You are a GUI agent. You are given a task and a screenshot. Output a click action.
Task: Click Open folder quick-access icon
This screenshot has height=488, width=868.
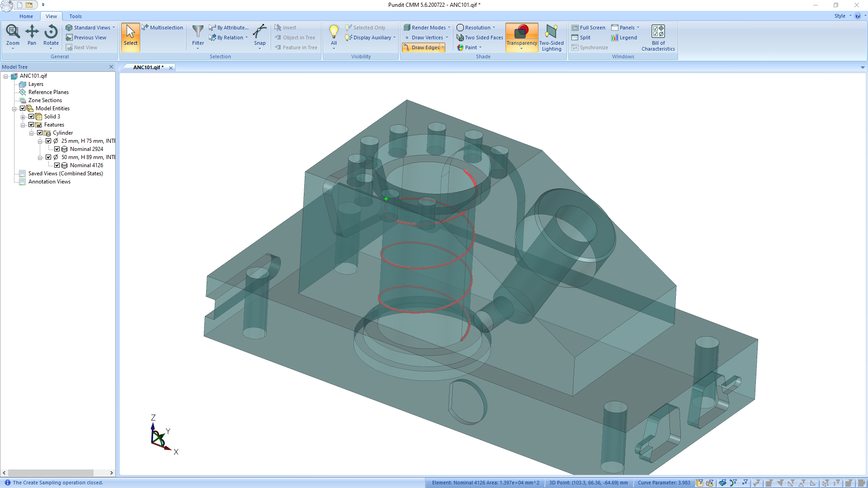[29, 5]
